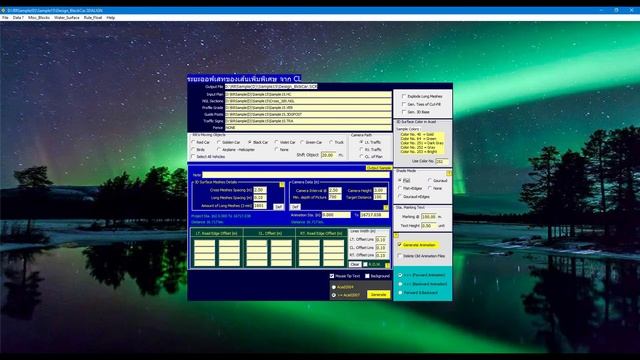
Task: Select the Green Car radio button
Action: coord(302,142)
